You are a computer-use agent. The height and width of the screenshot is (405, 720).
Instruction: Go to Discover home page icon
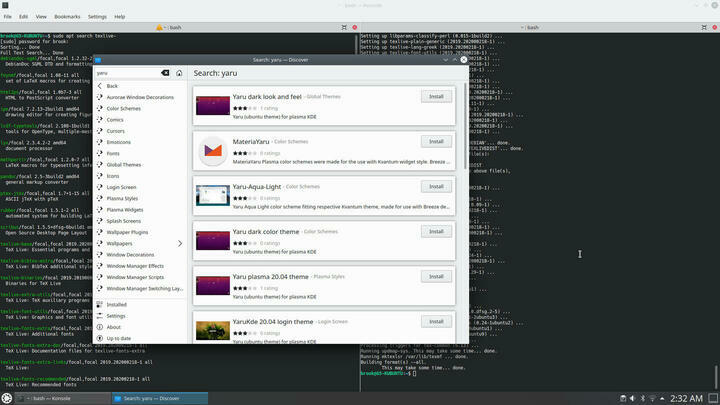(179, 73)
